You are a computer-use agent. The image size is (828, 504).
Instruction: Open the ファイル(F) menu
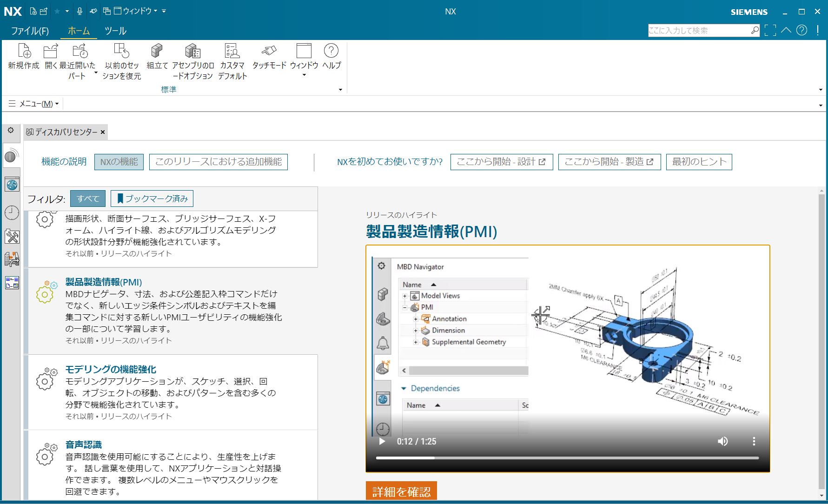[30, 31]
